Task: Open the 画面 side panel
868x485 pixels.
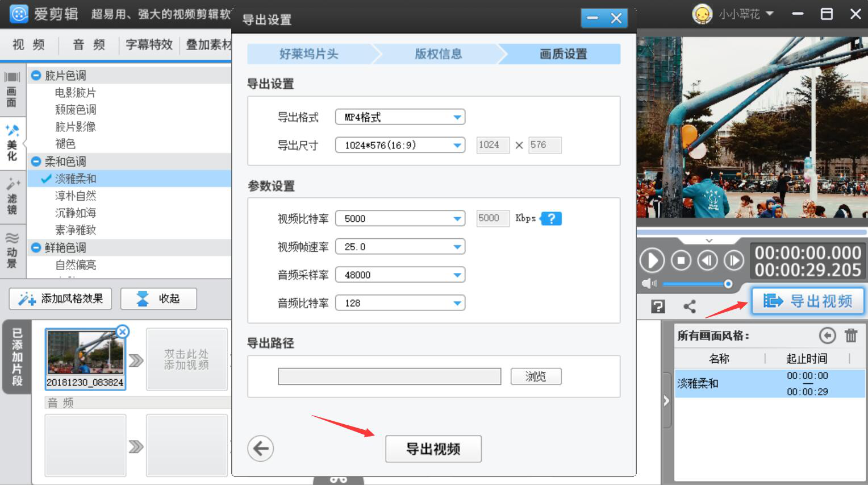Action: 12,90
